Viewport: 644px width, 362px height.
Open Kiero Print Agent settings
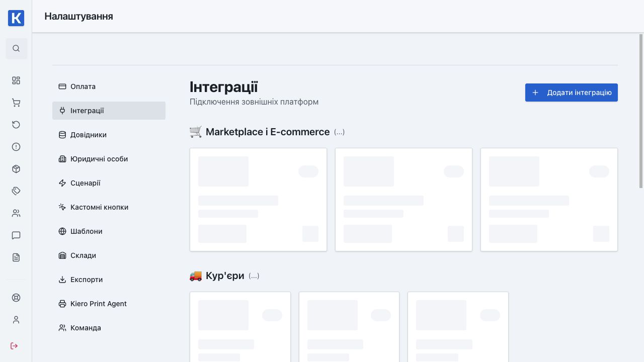[x=109, y=304]
